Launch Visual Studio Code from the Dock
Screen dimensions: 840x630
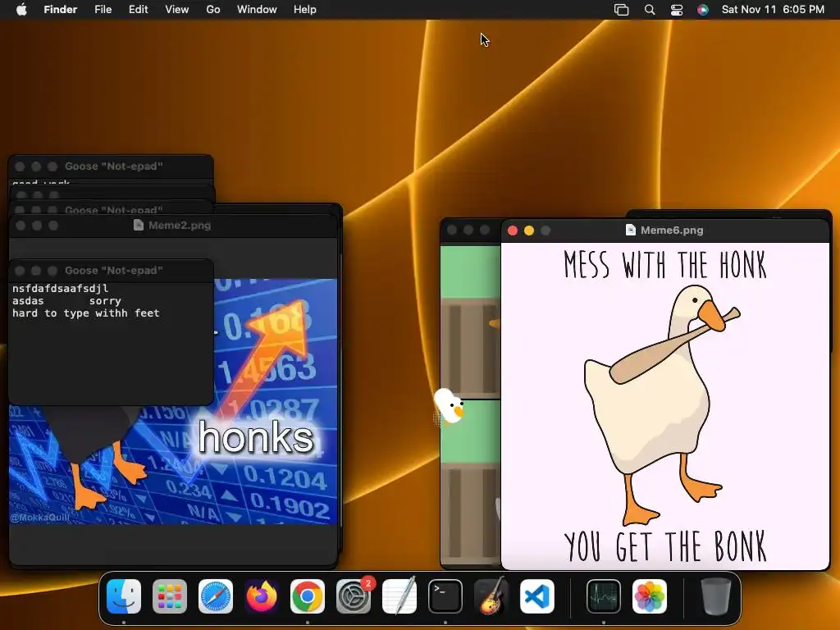click(537, 596)
